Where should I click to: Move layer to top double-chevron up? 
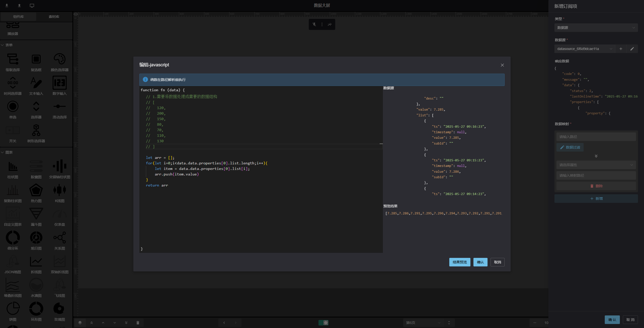92,323
